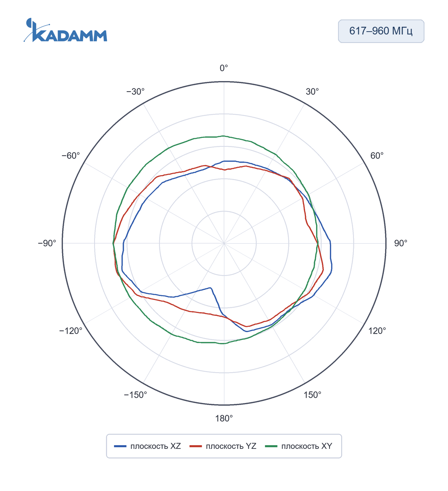Click the blue XZ legend line swatch
Image resolution: width=448 pixels, height=491 pixels.
click(x=121, y=446)
